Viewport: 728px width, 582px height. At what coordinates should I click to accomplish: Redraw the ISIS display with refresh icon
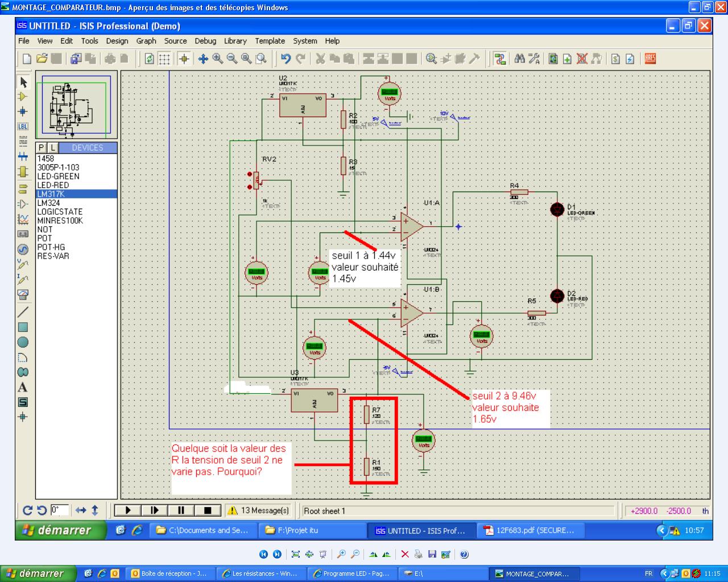[150, 59]
